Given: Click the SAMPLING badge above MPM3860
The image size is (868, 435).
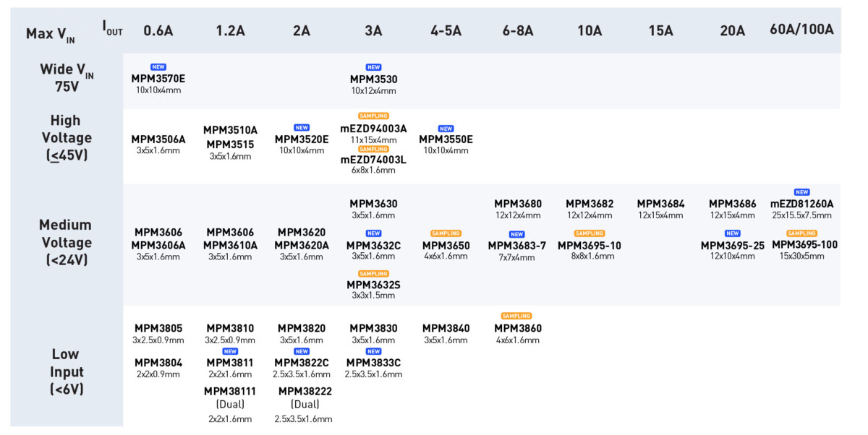Looking at the screenshot, I should [516, 316].
